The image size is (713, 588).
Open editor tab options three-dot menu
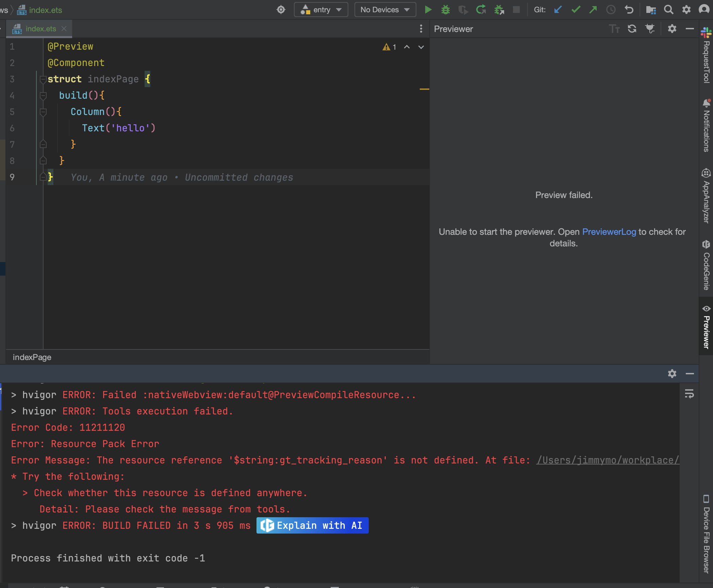click(x=421, y=29)
